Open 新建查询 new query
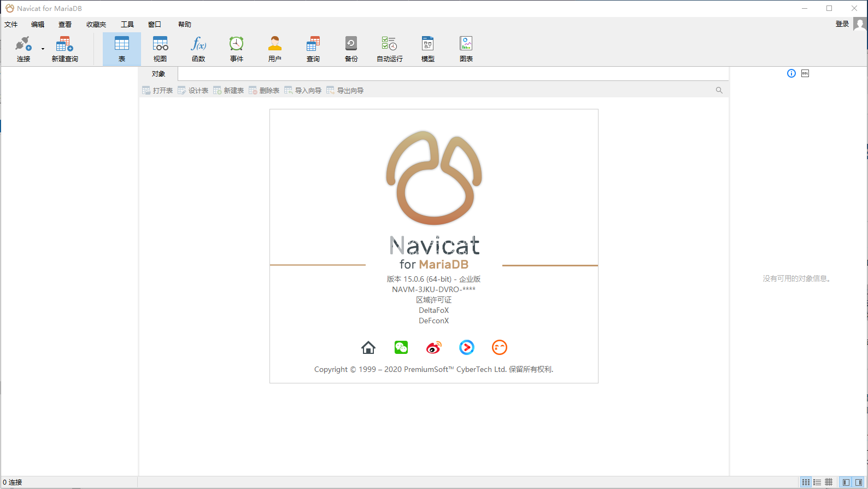Viewport: 868px width, 489px height. pyautogui.click(x=64, y=49)
